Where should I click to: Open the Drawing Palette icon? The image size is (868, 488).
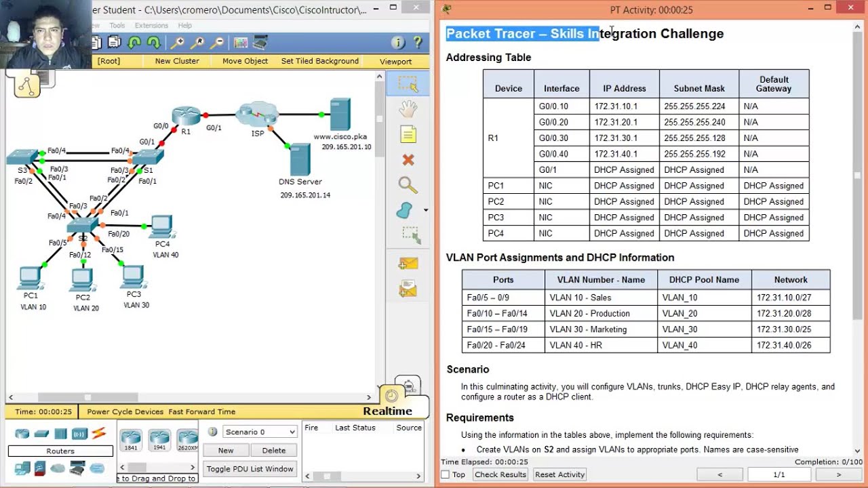pos(241,43)
